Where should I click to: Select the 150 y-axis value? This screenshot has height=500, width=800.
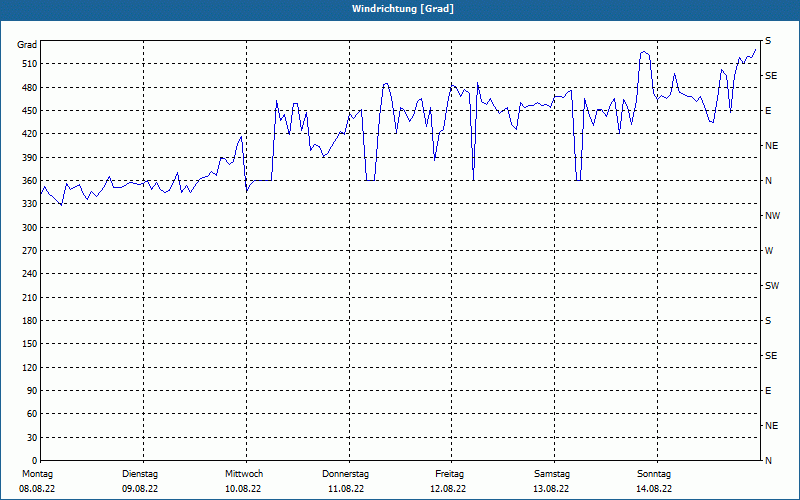pyautogui.click(x=29, y=343)
